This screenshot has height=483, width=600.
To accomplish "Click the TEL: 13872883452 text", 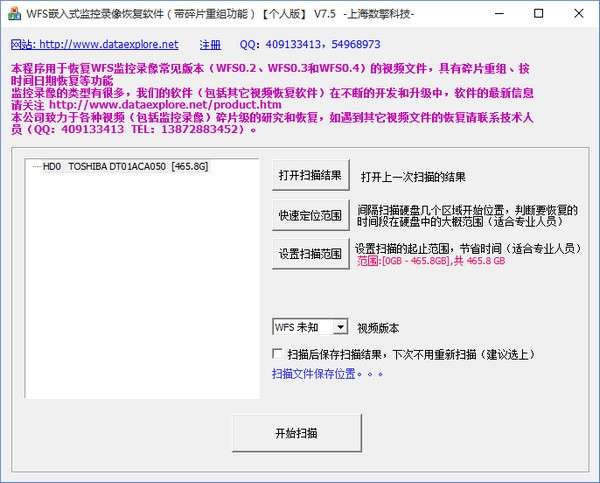I will (185, 129).
